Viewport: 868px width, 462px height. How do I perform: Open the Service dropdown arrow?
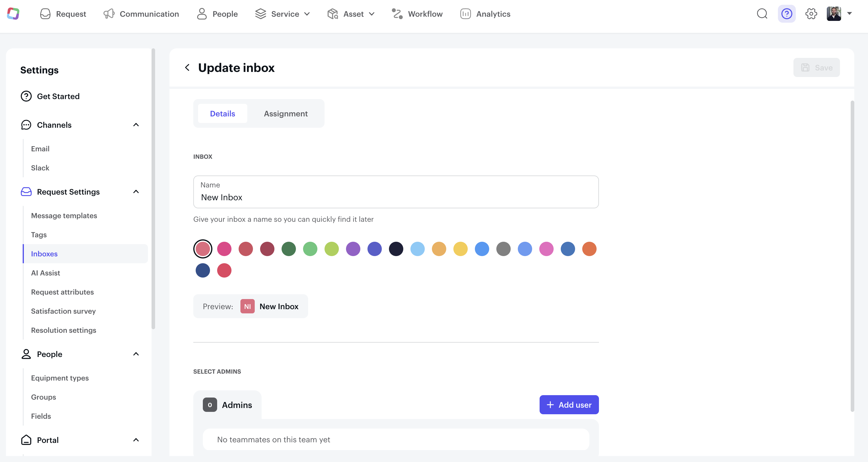[x=307, y=14]
